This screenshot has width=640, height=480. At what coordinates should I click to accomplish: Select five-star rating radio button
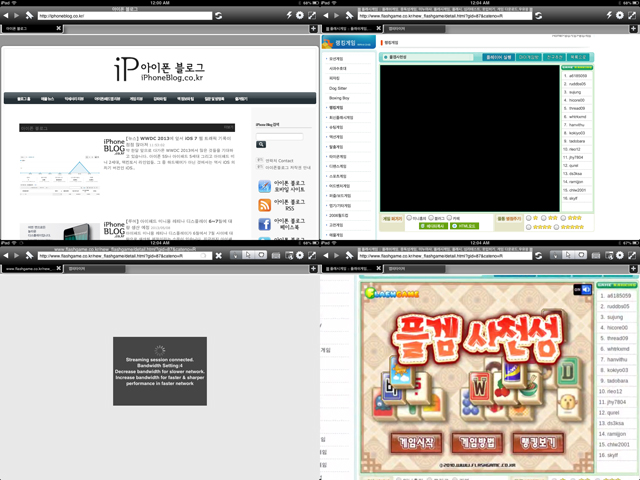point(556,227)
